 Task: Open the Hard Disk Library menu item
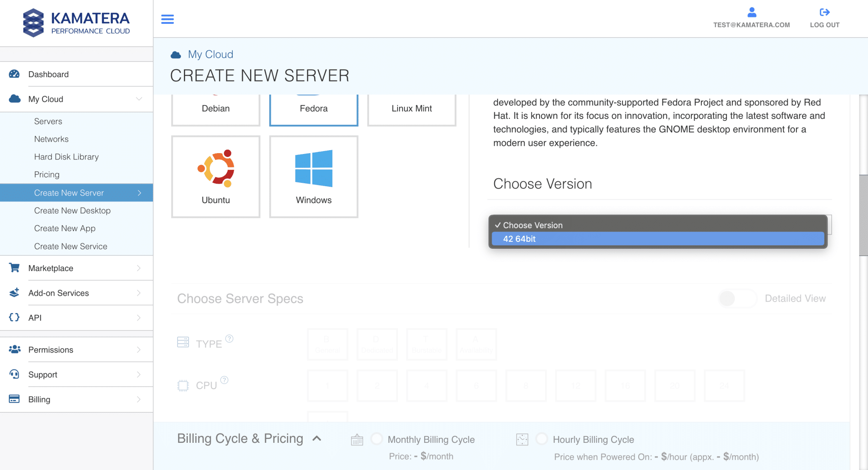click(67, 157)
